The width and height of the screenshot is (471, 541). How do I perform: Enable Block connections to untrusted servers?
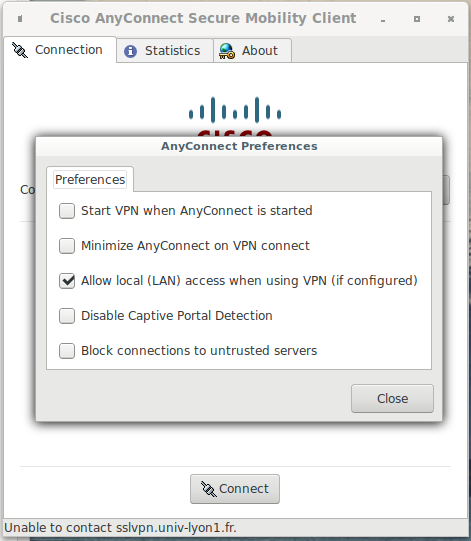tap(67, 351)
